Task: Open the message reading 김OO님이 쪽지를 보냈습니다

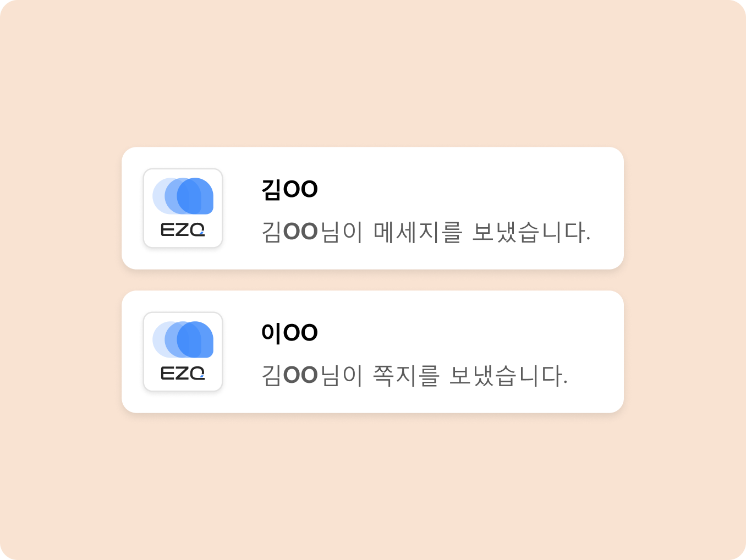Action: coord(414,376)
